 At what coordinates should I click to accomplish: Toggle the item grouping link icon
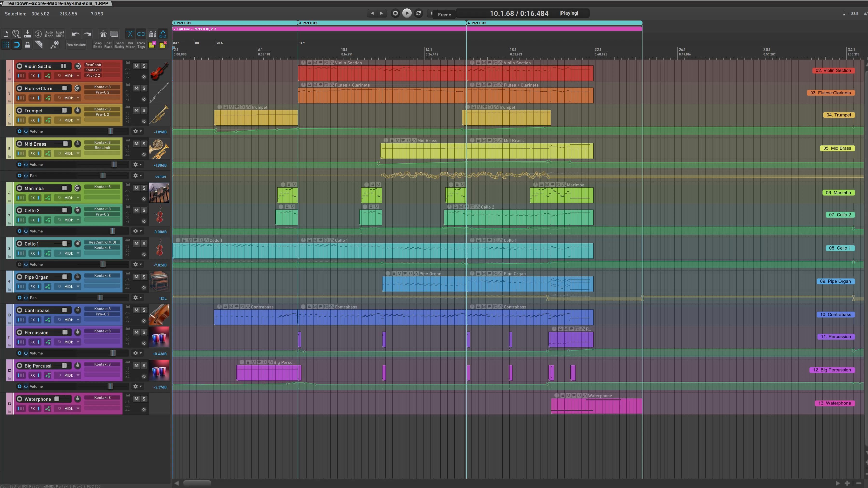click(x=141, y=34)
